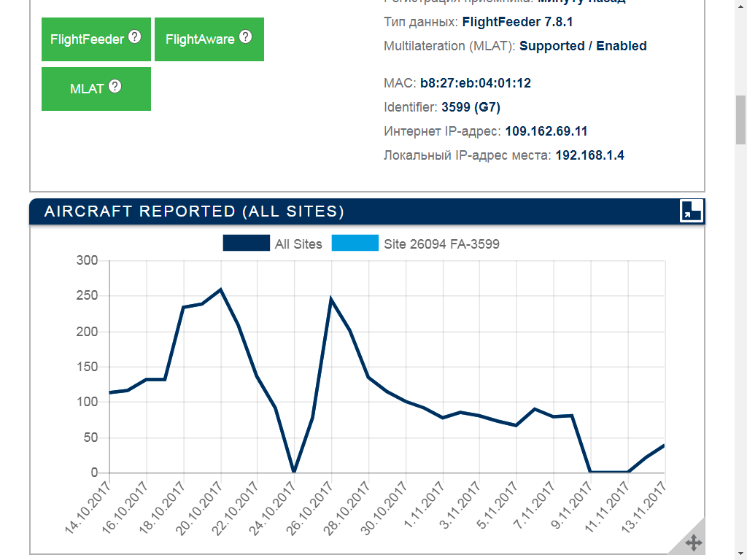The image size is (747, 560).
Task: Click the four-arrow move icon in corner
Action: pos(693,542)
